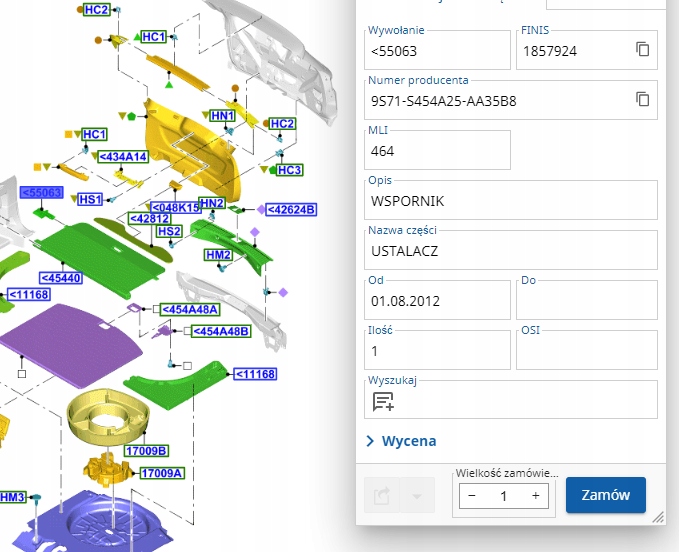Increase order quantity with the plus button
679x552 pixels.
coord(536,496)
